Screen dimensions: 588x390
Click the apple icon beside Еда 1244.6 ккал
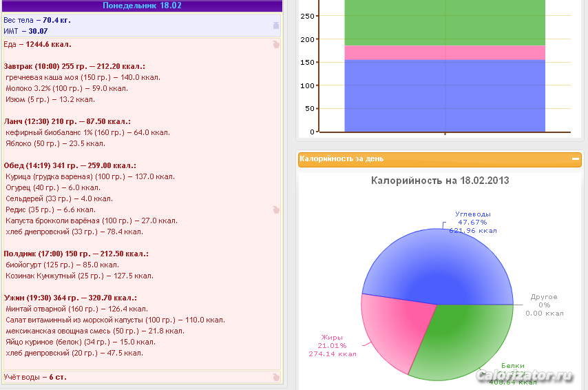click(276, 45)
